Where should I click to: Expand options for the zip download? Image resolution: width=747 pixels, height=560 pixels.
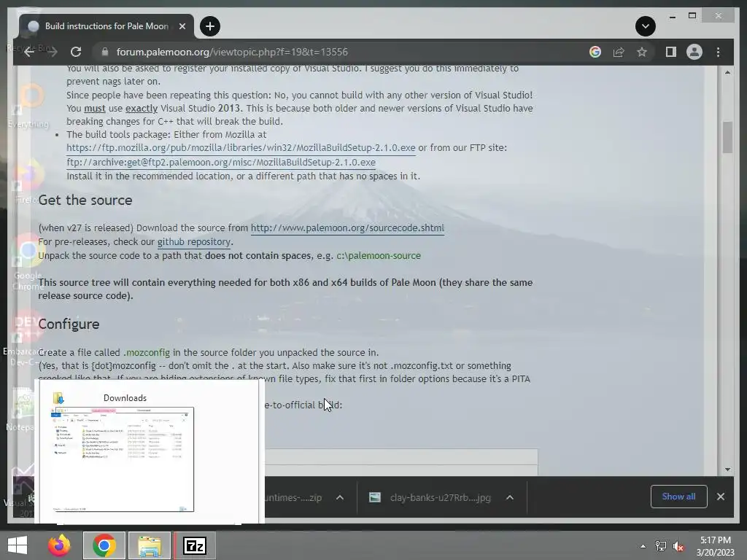[x=340, y=497]
